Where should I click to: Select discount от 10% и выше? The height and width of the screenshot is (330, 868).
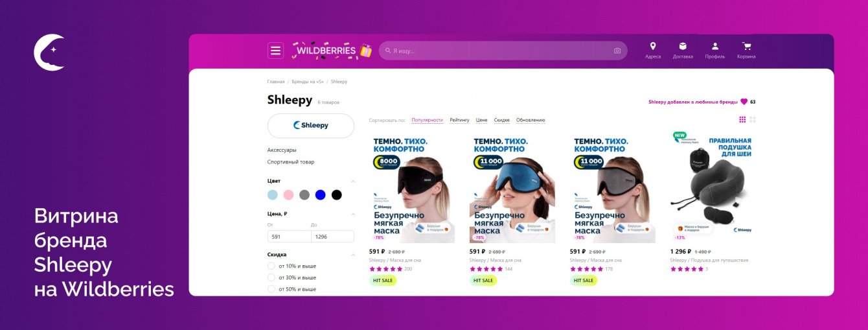pos(271,266)
